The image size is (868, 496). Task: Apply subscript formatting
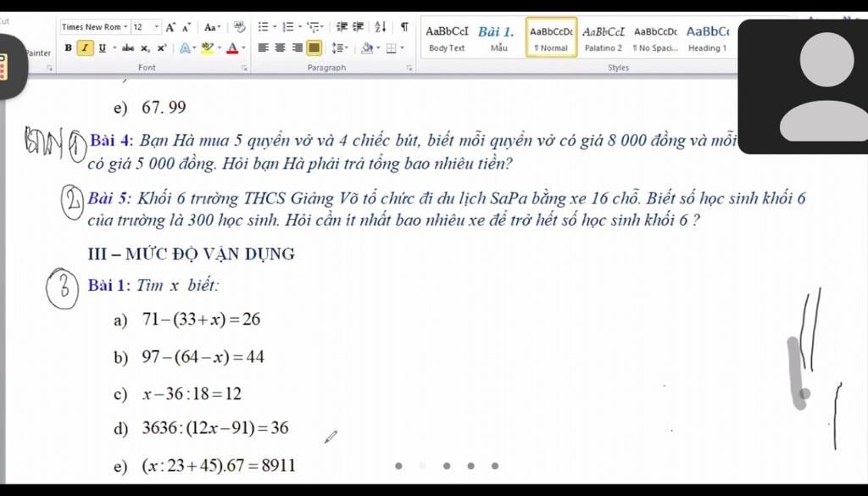tap(144, 48)
